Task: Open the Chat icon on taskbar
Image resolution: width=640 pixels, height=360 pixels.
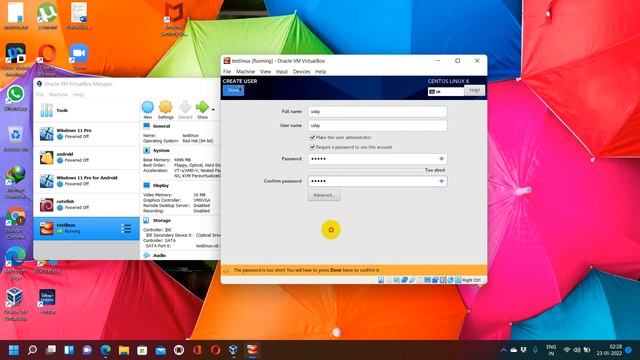Action: click(87, 350)
